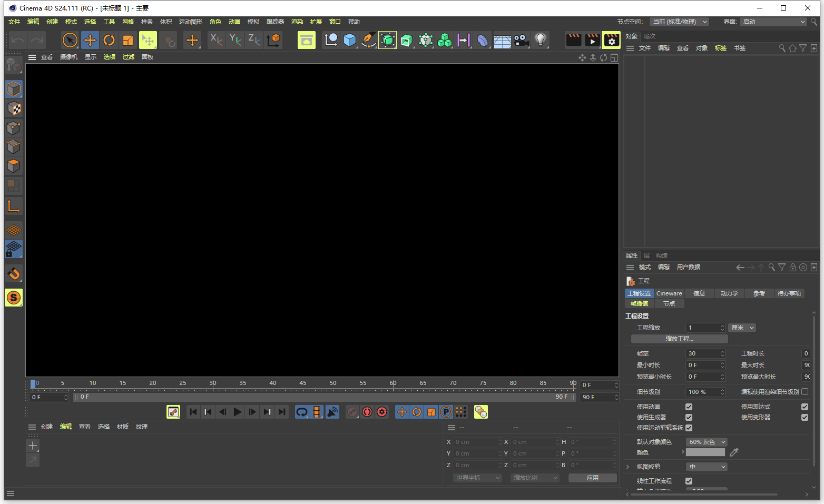The image size is (824, 504).
Task: Select the Live Selection tool
Action: tap(70, 40)
